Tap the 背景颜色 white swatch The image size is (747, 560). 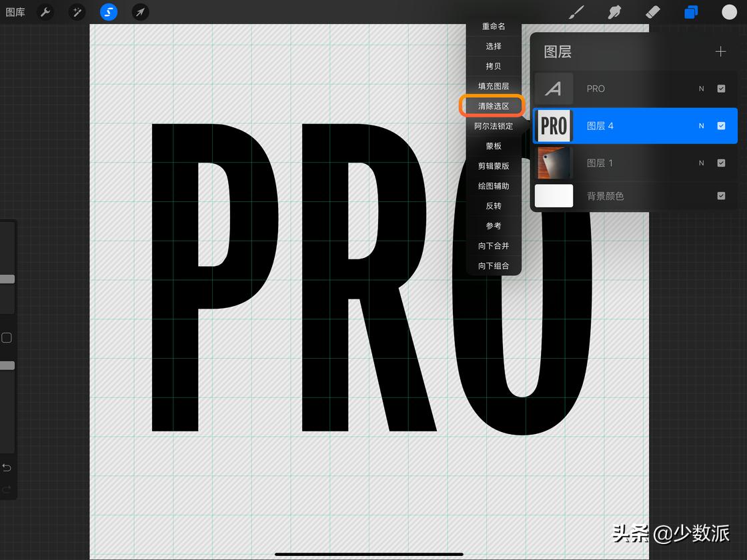point(554,196)
